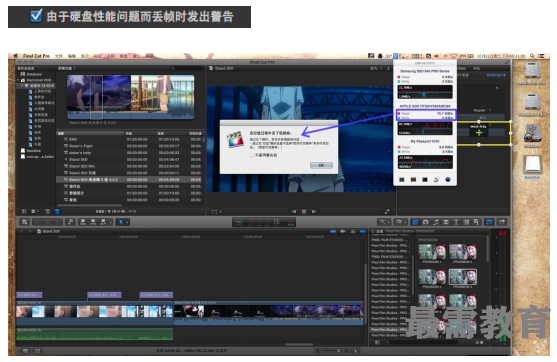Open the Final Cut Pro menu
Image resolution: width=557 pixels, height=362 pixels.
tap(36, 56)
